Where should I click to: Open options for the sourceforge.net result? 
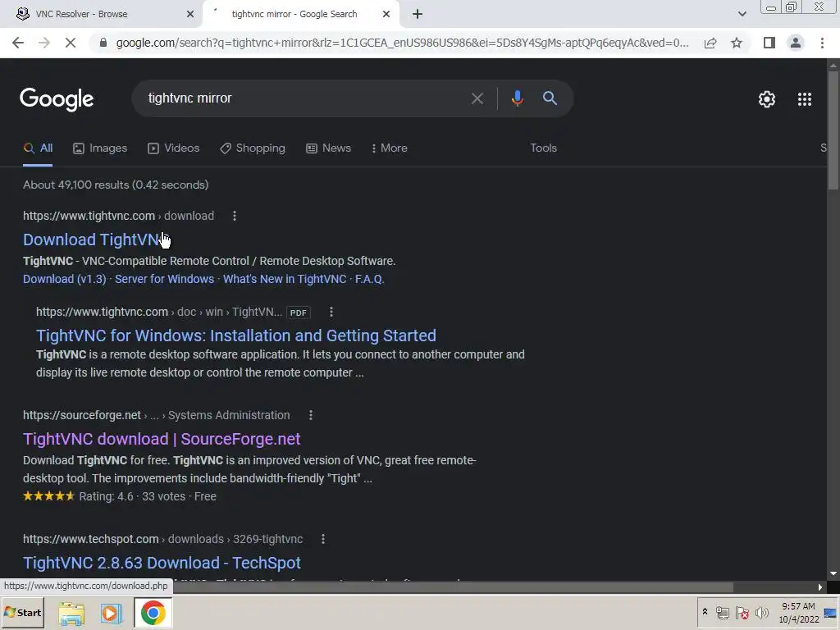(311, 415)
